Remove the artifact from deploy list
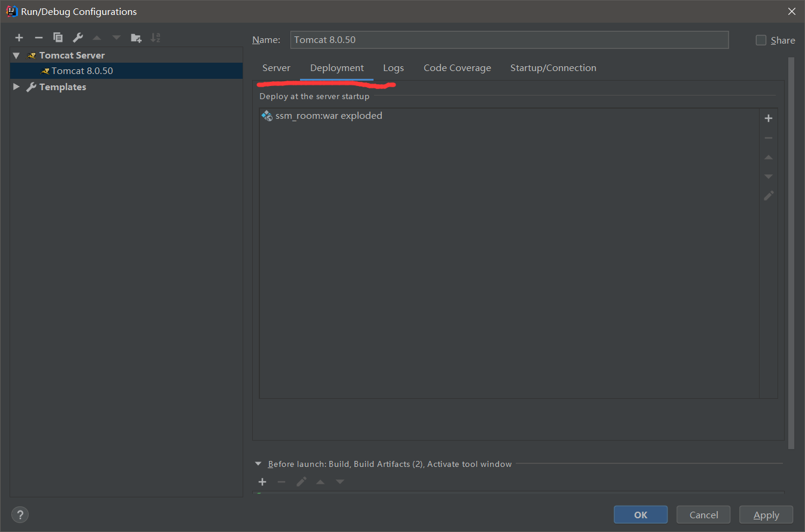Viewport: 805px width, 532px height. (x=769, y=138)
